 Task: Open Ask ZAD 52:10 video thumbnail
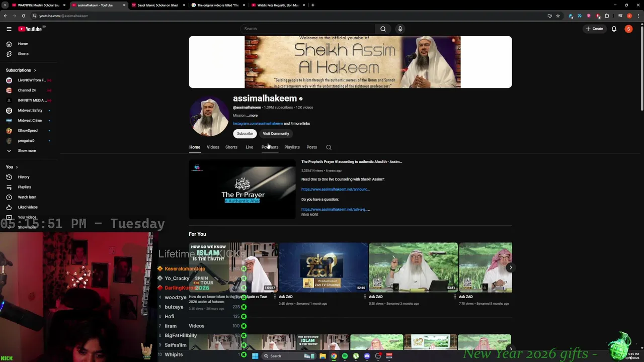pos(324,267)
